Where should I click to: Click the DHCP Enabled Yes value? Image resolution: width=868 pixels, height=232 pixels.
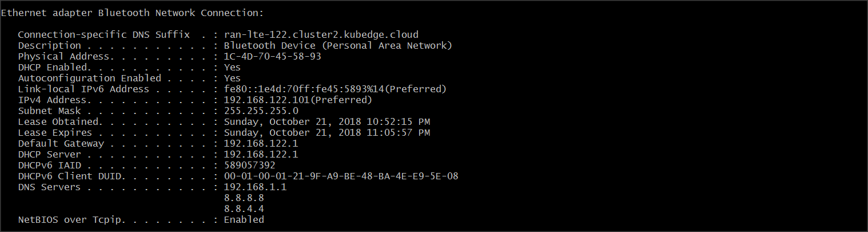coord(232,67)
